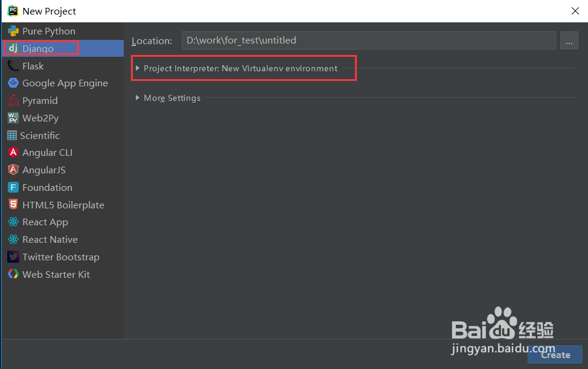The width and height of the screenshot is (588, 369).
Task: Click the Create button
Action: point(555,355)
